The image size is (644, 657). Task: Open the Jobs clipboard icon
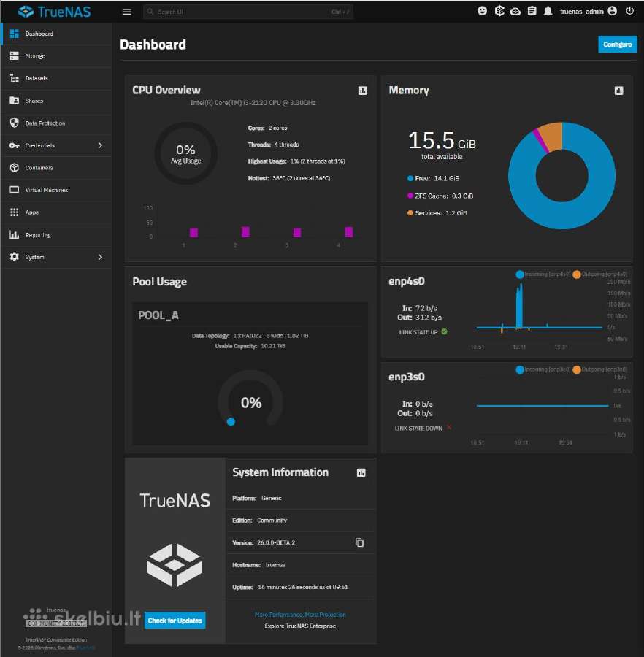coord(532,11)
